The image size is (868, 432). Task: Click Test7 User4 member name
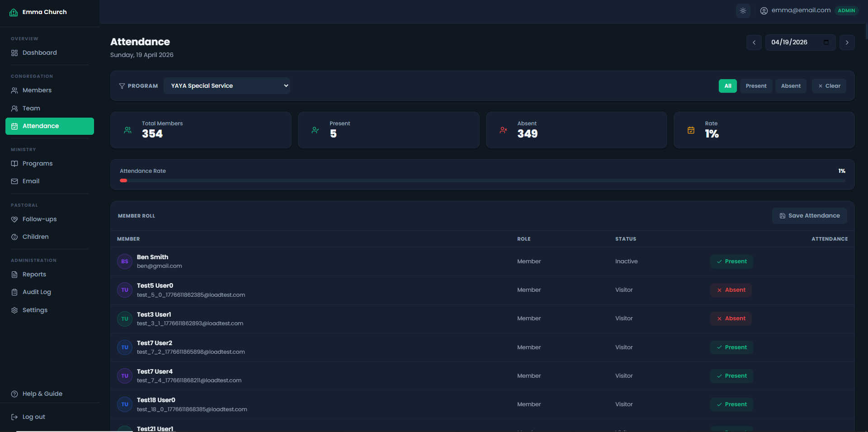point(155,371)
